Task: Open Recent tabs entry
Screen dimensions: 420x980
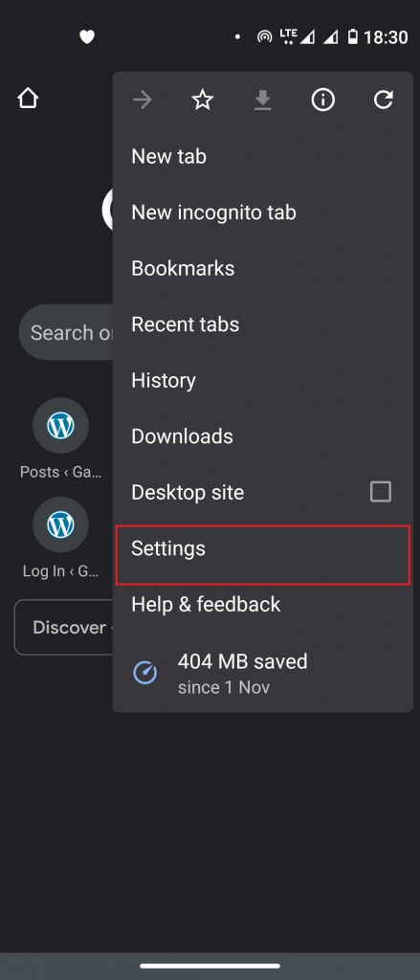Action: pyautogui.click(x=262, y=324)
